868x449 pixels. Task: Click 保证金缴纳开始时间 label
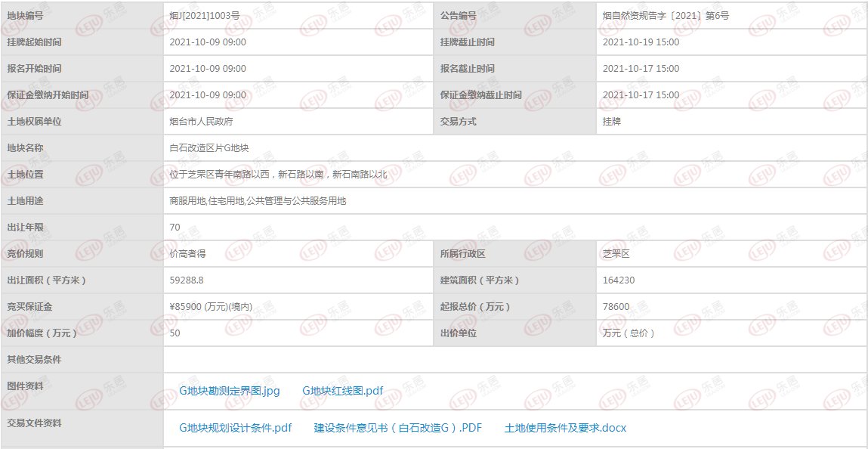pyautogui.click(x=48, y=94)
